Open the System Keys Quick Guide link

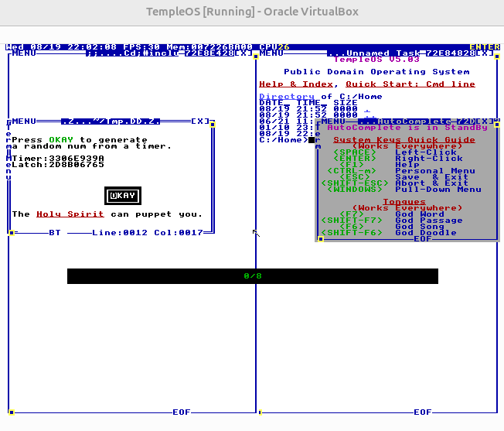tap(404, 140)
